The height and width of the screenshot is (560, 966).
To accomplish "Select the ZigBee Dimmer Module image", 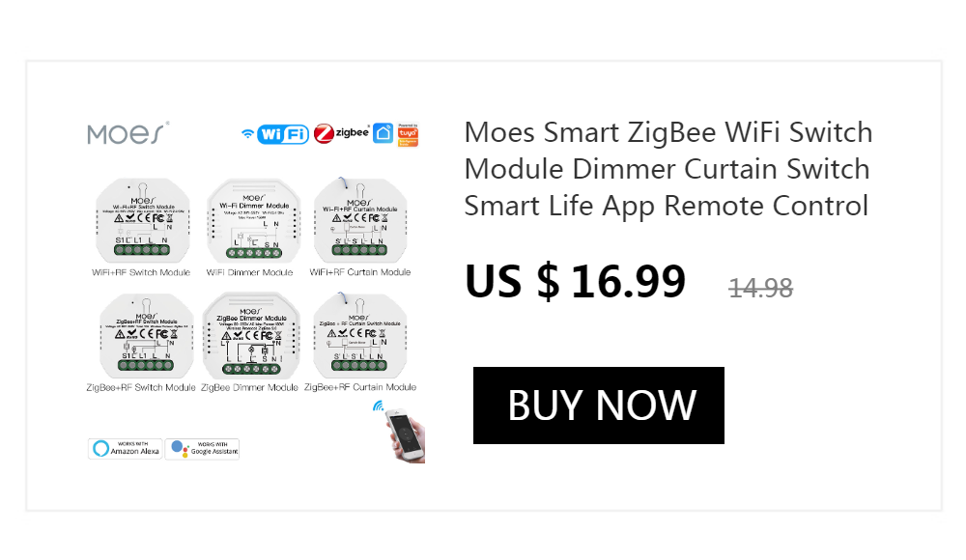I will [251, 336].
